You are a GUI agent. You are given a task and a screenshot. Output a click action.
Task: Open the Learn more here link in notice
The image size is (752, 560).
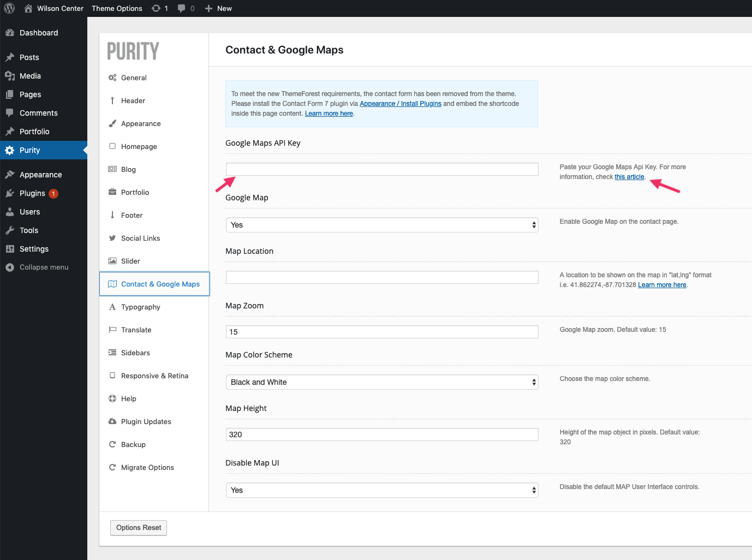click(x=329, y=114)
